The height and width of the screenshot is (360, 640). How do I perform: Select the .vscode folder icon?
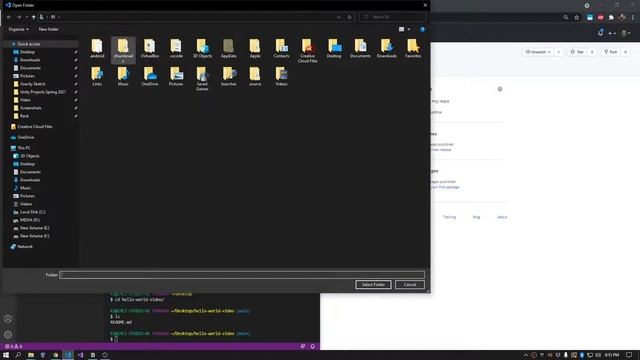[176, 49]
